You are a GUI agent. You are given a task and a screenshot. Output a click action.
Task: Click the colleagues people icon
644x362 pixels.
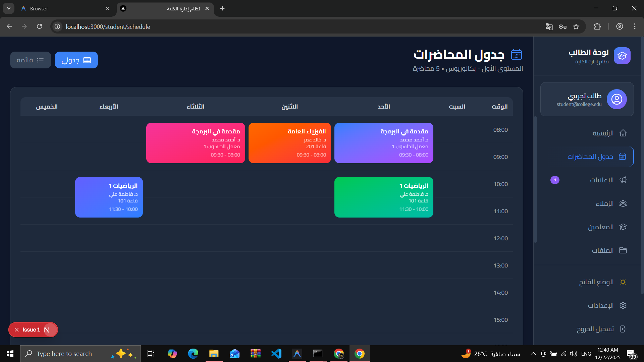point(623,203)
